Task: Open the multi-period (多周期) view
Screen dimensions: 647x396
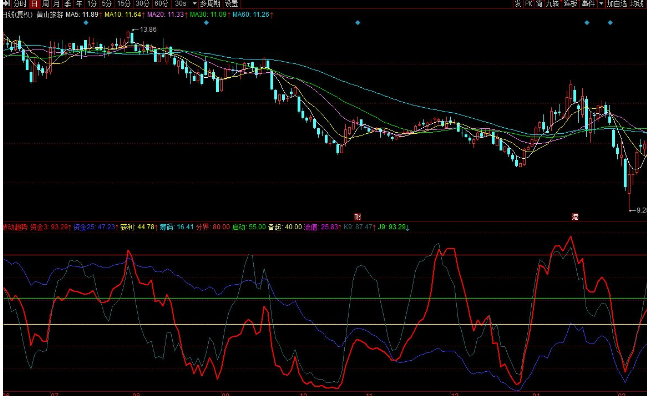Action: [210, 4]
